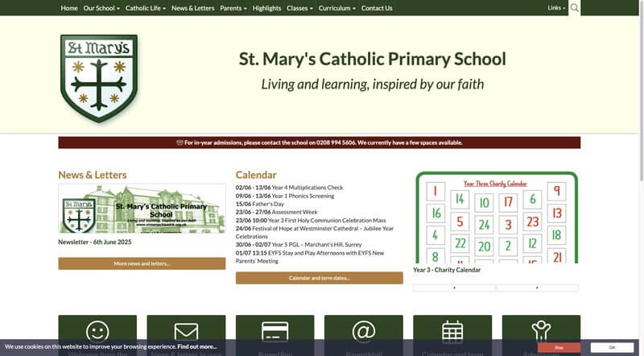This screenshot has width=644, height=356.
Task: Select Year 1 Phonics Screening calendar entry
Action: (285, 196)
